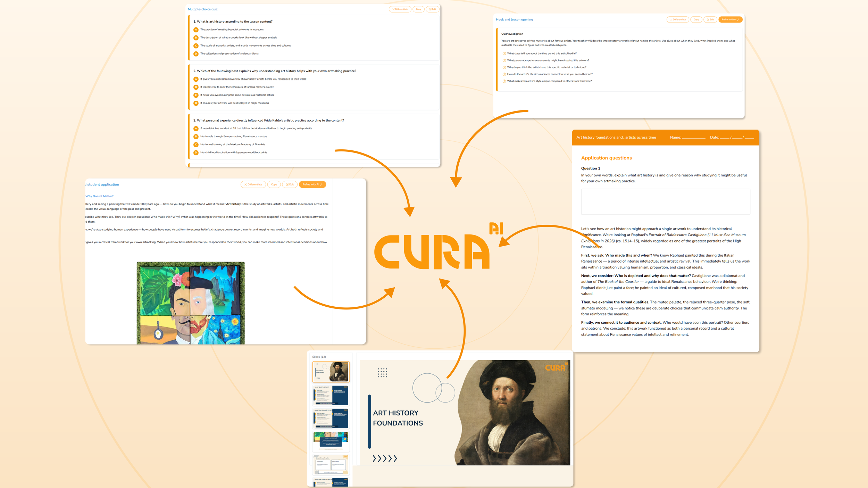The width and height of the screenshot is (868, 488).
Task: Click quiz question "1. What is art history"
Action: 233,22
